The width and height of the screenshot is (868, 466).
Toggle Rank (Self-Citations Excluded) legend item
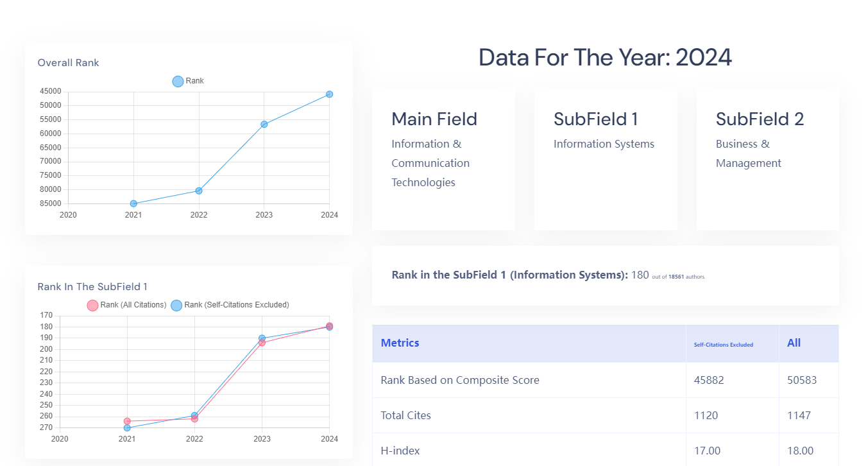[x=230, y=305]
